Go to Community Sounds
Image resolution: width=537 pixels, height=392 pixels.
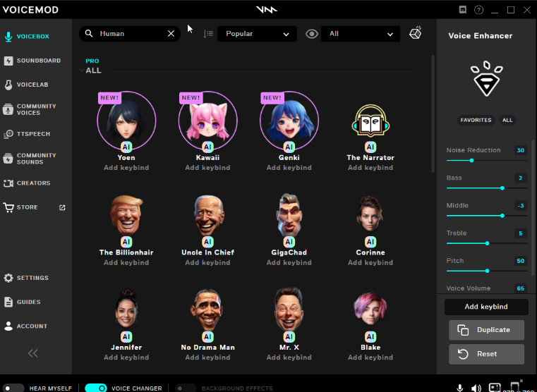click(30, 159)
